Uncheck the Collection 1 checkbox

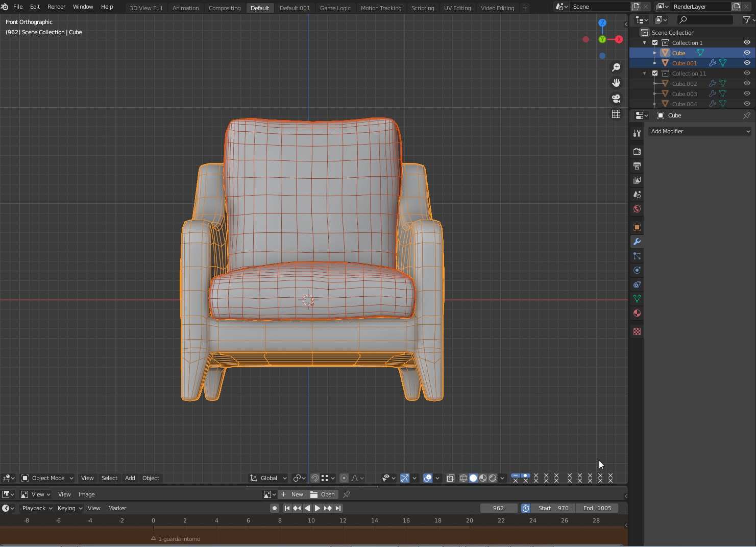pos(655,43)
